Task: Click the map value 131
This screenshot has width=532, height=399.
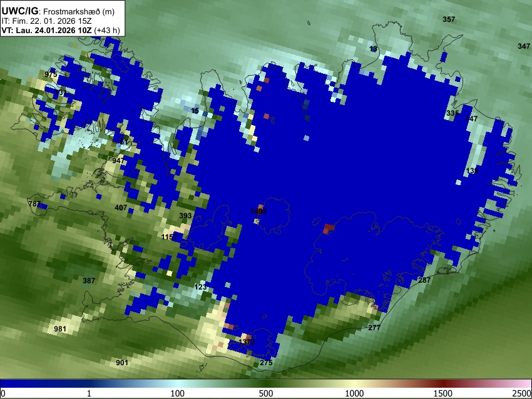Action: coord(61,92)
